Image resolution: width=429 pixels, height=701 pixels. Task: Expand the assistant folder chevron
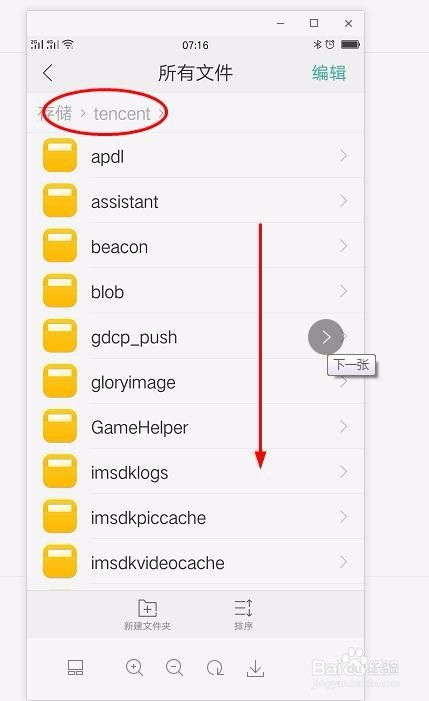[x=343, y=201]
